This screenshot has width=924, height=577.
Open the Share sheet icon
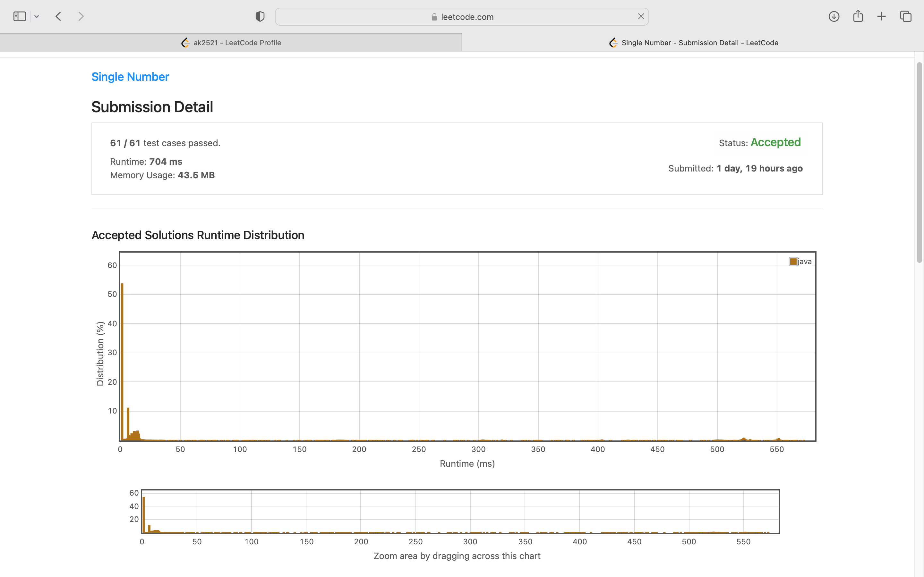click(x=858, y=16)
